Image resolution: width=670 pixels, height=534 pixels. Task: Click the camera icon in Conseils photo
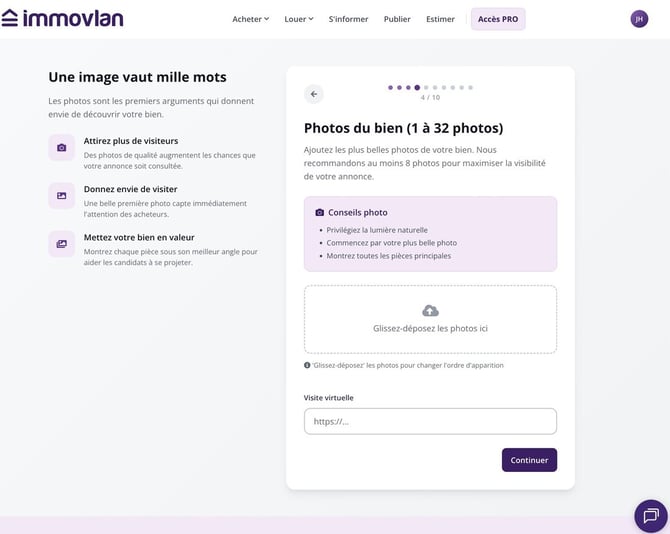click(319, 212)
